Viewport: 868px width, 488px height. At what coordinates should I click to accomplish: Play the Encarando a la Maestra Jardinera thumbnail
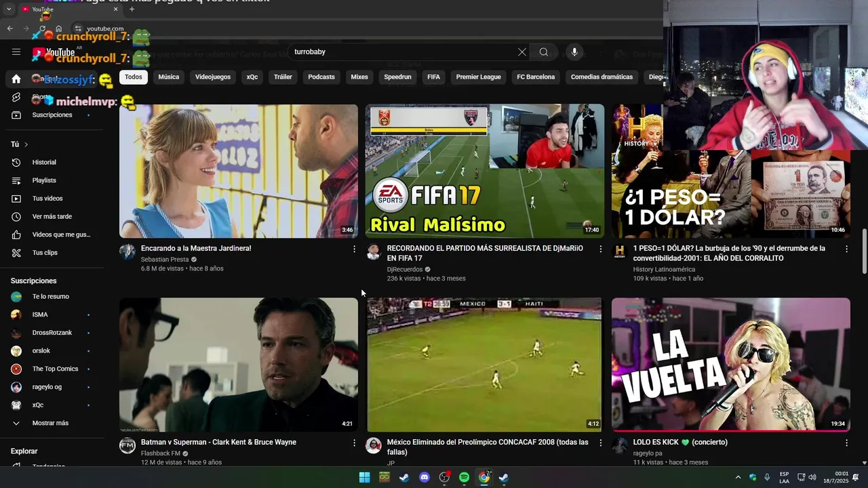tap(239, 171)
